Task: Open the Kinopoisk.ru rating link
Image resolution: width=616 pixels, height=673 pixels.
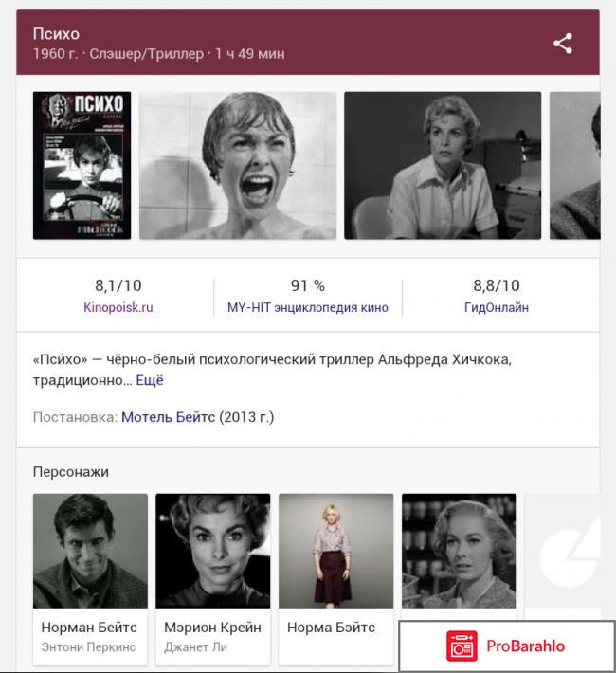Action: click(x=118, y=307)
